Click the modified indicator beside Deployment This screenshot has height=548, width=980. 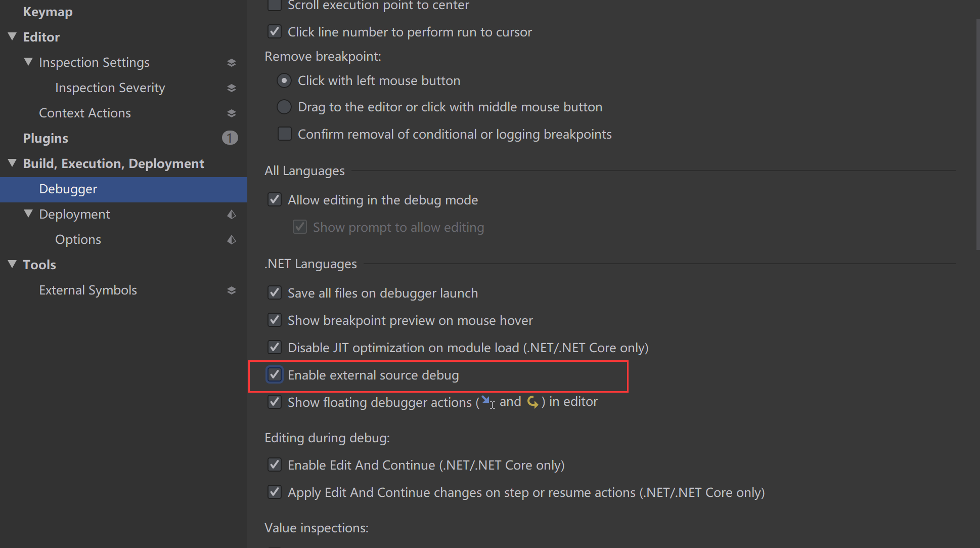coord(232,214)
